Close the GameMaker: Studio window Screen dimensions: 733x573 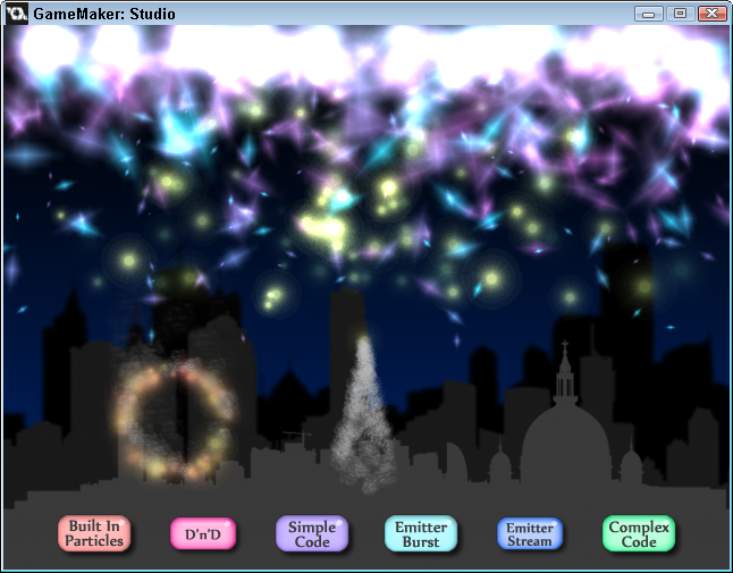[712, 14]
